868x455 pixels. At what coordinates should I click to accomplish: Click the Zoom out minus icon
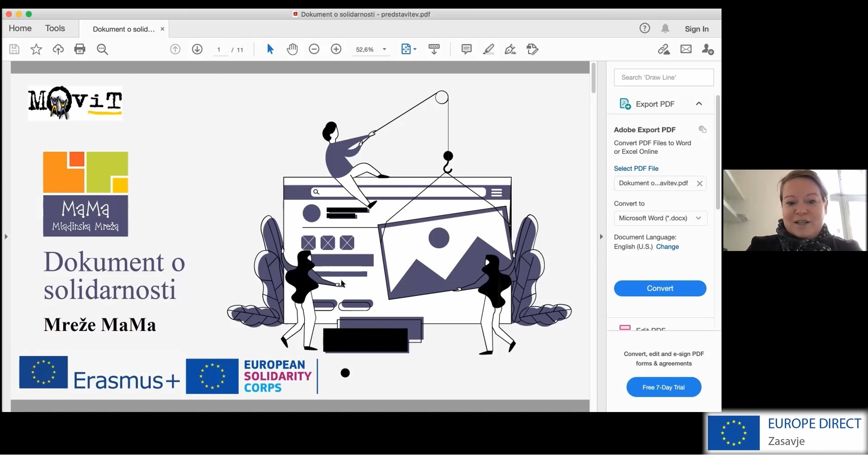[314, 49]
